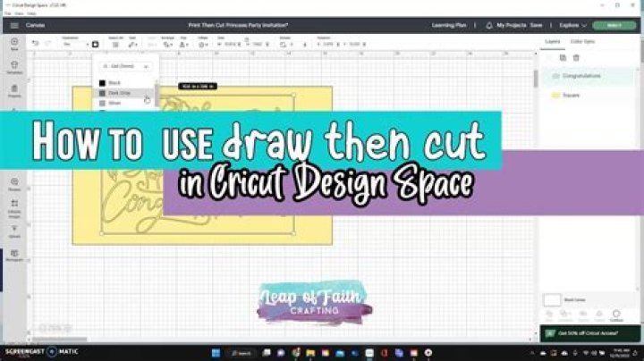644x361 pixels.
Task: Select Black color in pen list
Action: click(x=114, y=83)
